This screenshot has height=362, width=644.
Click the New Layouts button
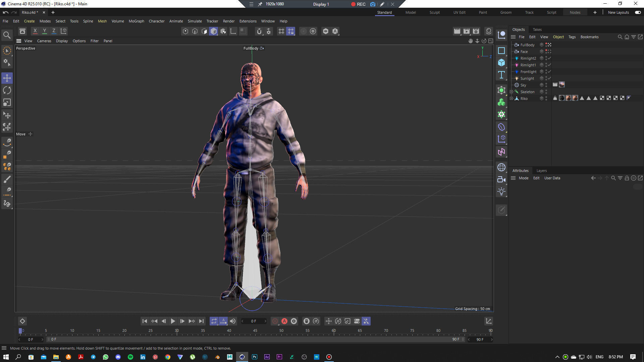coord(618,12)
